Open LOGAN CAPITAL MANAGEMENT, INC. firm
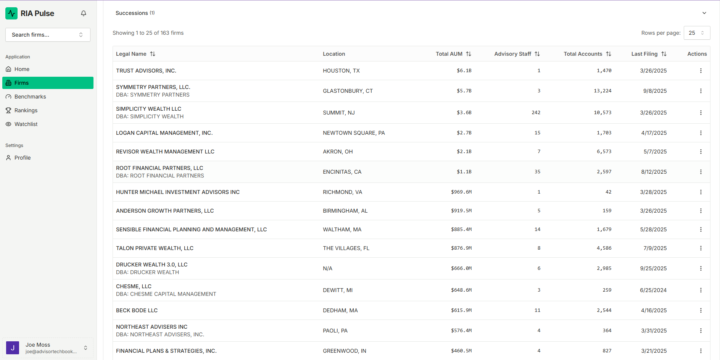The image size is (720, 360). click(164, 133)
